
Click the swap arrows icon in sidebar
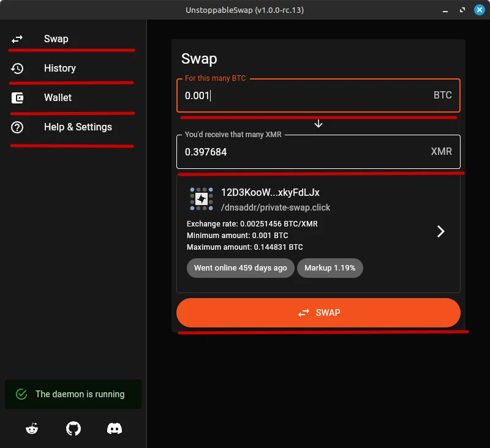click(17, 39)
